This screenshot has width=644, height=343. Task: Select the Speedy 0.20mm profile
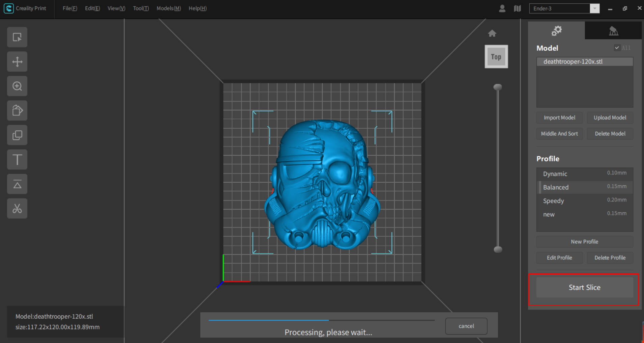(584, 201)
